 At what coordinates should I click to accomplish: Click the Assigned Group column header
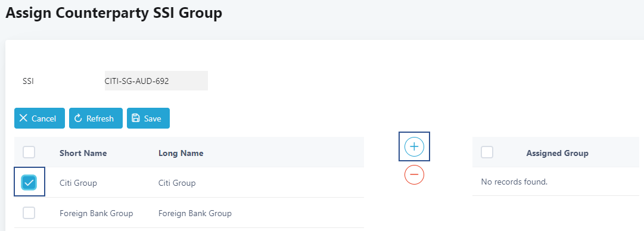click(x=558, y=153)
